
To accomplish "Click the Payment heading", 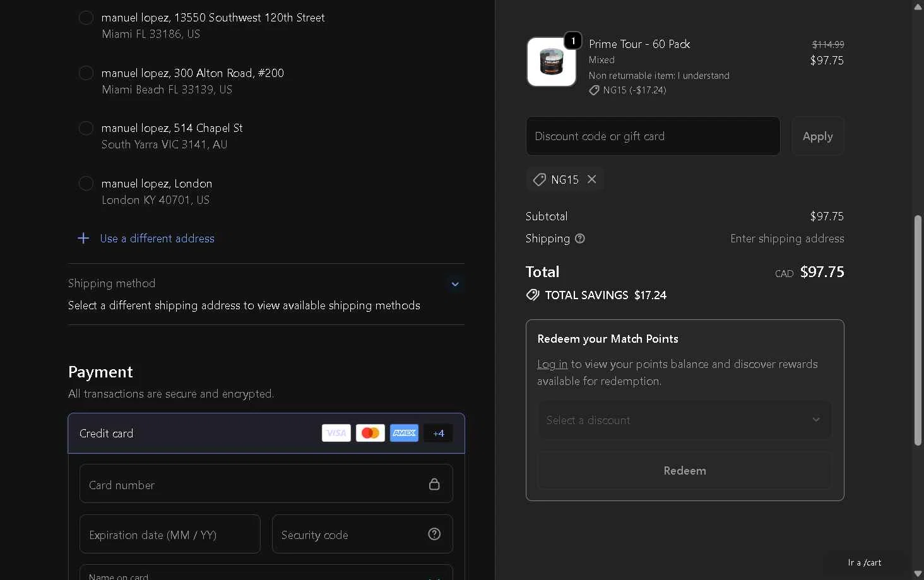I will 100,372.
